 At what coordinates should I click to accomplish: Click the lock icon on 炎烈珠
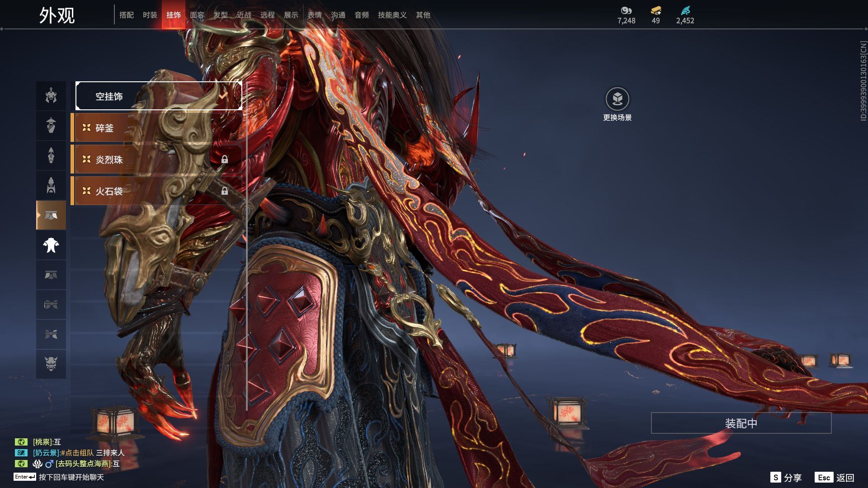click(225, 159)
